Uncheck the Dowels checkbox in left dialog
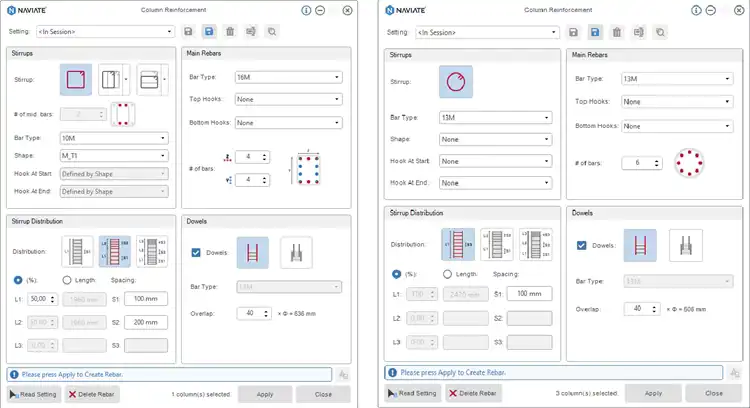This screenshot has height=408, width=750. point(195,253)
